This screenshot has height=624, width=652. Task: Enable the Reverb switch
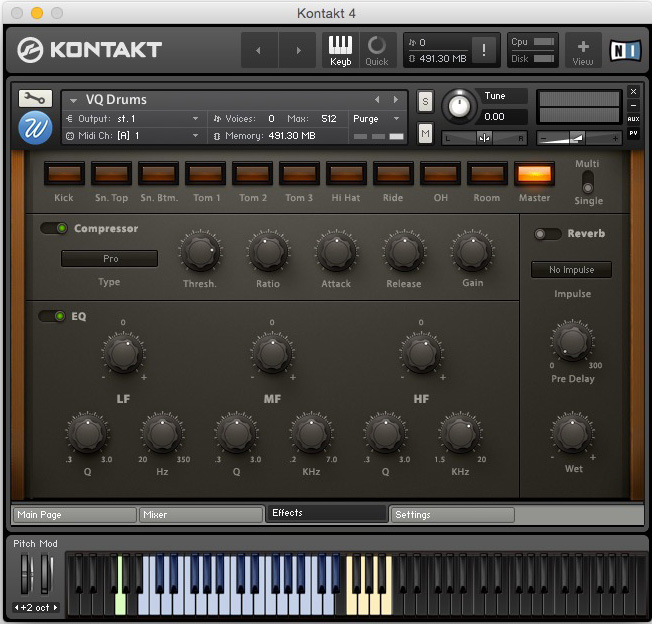[x=548, y=234]
